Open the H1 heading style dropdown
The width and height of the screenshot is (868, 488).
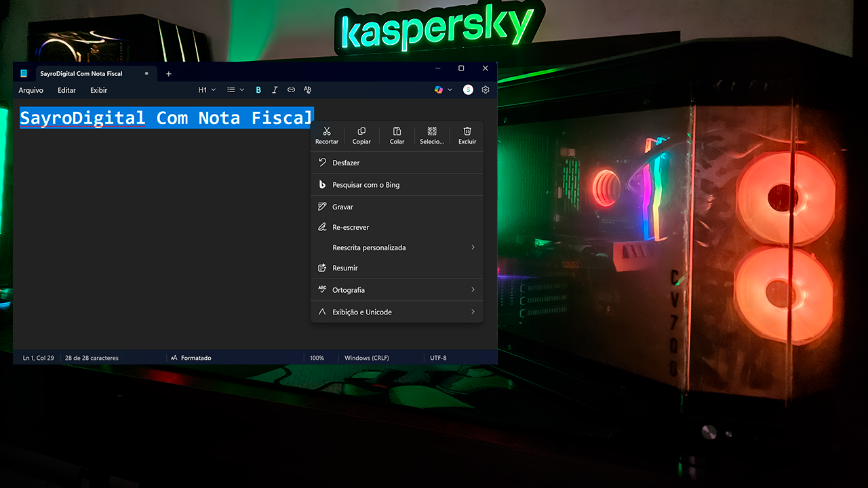[x=207, y=90]
